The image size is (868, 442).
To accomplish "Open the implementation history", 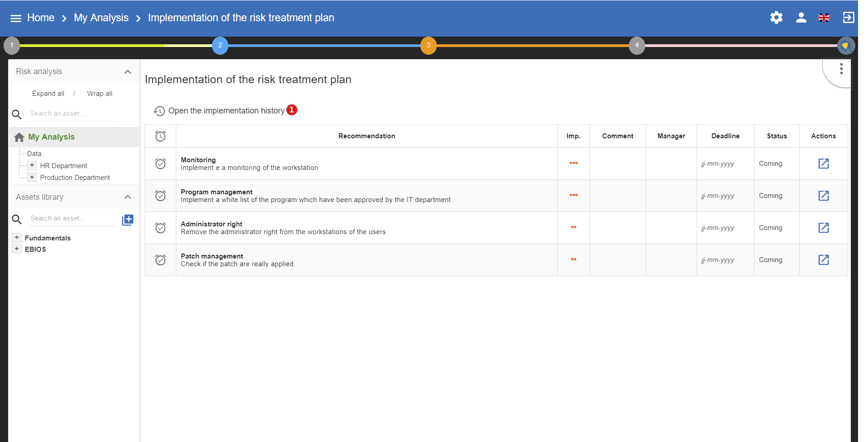I will point(226,111).
